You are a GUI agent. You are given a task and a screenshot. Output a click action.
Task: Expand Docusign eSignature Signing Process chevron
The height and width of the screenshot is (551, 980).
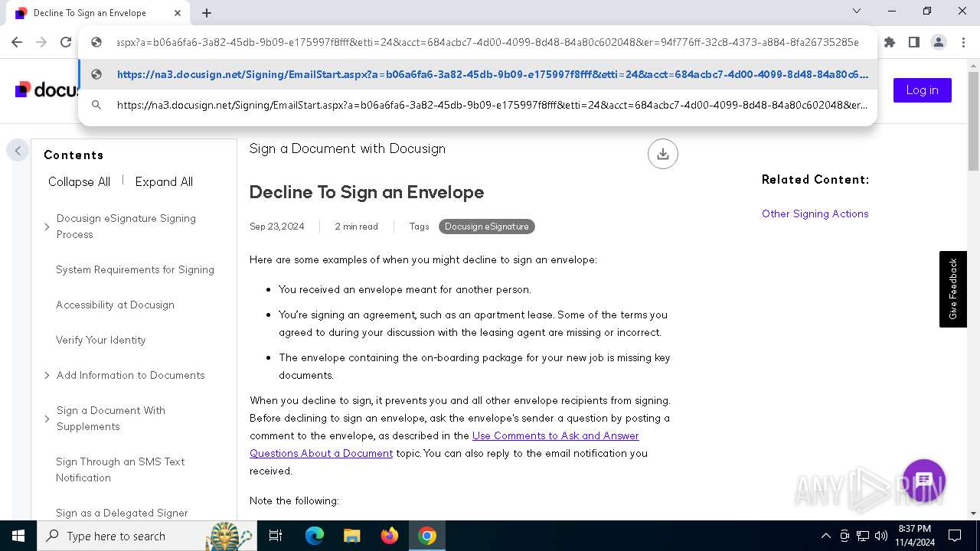[47, 227]
